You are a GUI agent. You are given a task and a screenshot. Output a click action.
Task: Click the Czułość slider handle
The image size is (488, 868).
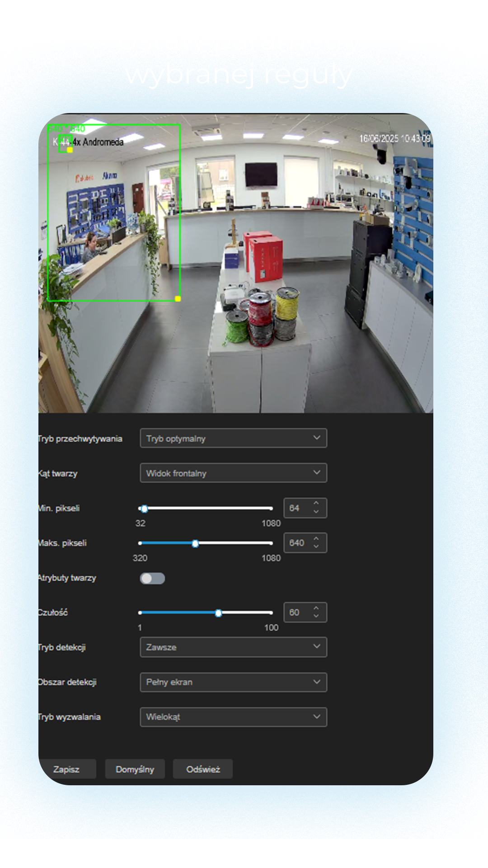pyautogui.click(x=219, y=613)
